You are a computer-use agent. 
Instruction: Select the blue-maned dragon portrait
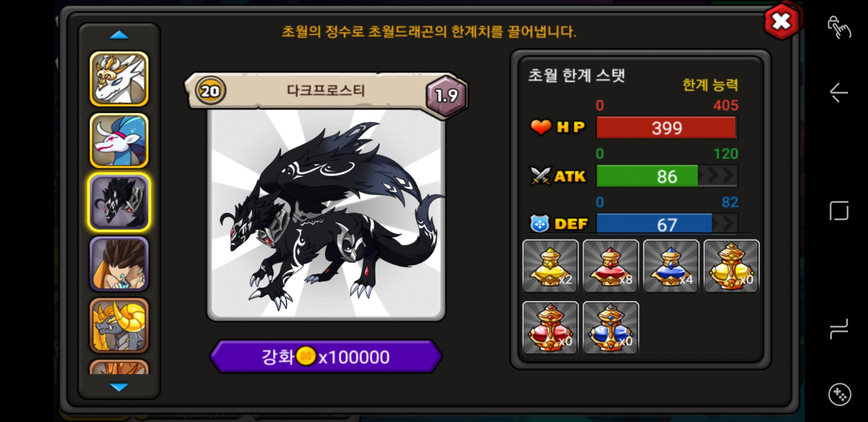(x=119, y=141)
